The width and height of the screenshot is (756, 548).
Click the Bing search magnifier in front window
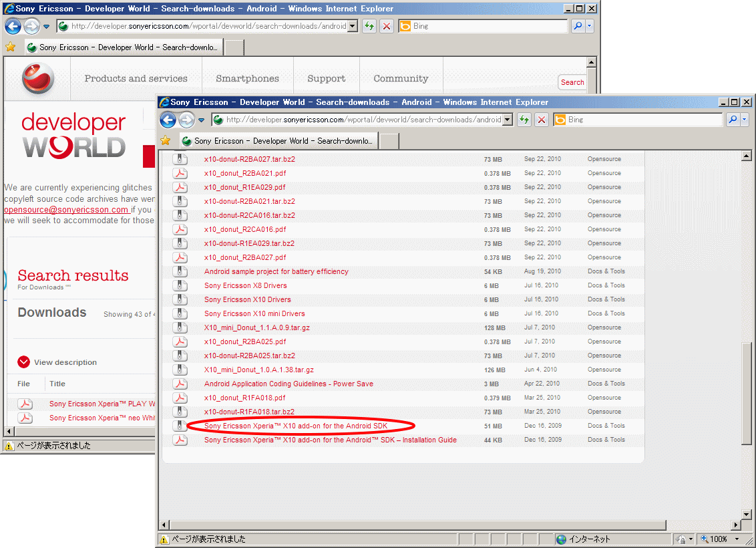(733, 120)
